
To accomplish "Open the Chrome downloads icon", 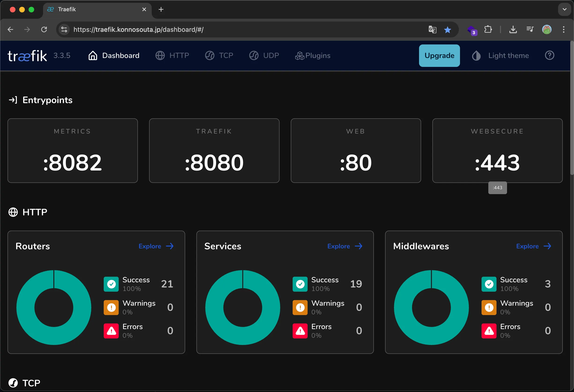I will coord(513,30).
